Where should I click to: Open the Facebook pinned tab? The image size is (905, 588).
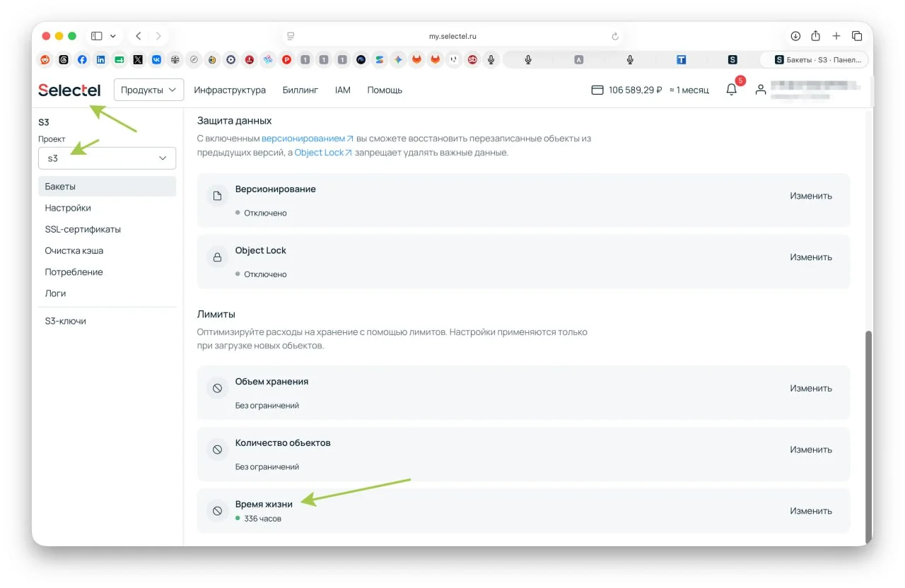82,60
